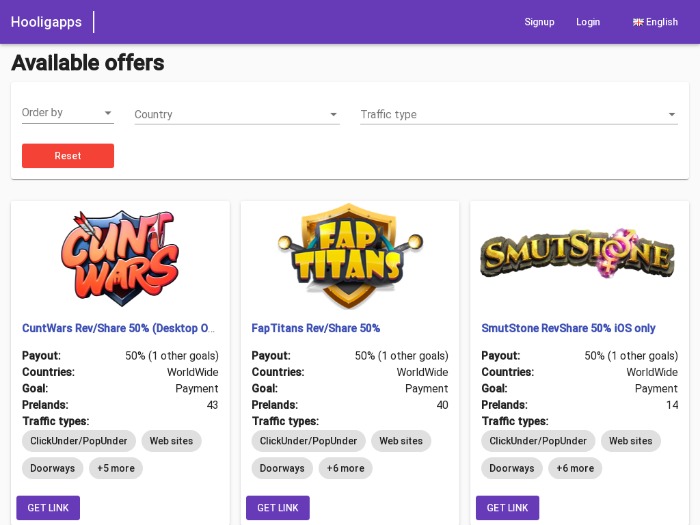Click the UK flag language icon

coord(638,22)
